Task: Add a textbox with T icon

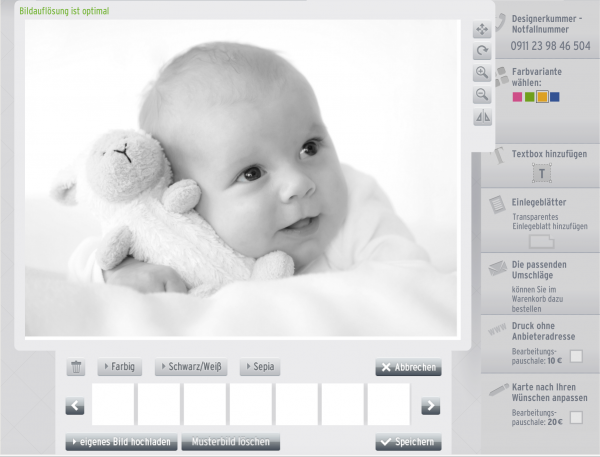Action: (542, 174)
